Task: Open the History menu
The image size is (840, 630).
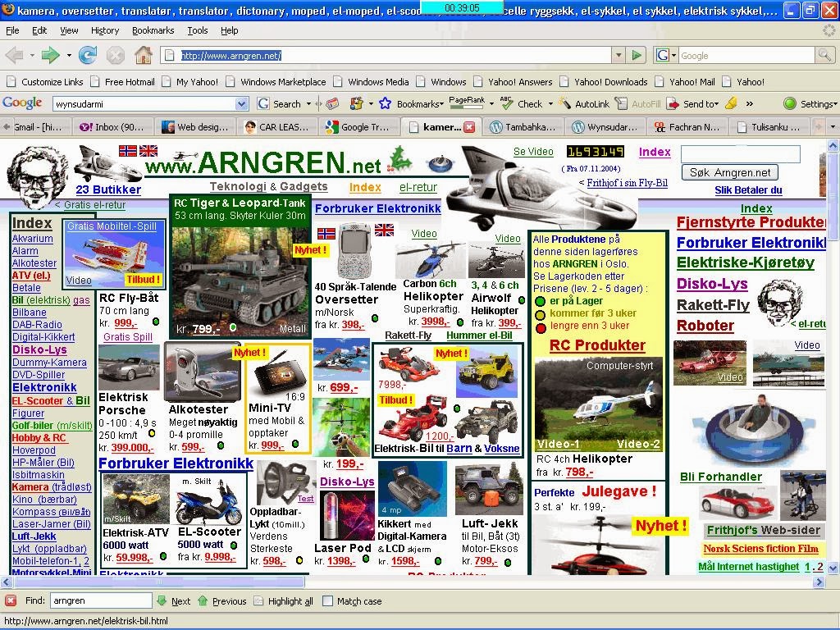Action: (x=105, y=30)
